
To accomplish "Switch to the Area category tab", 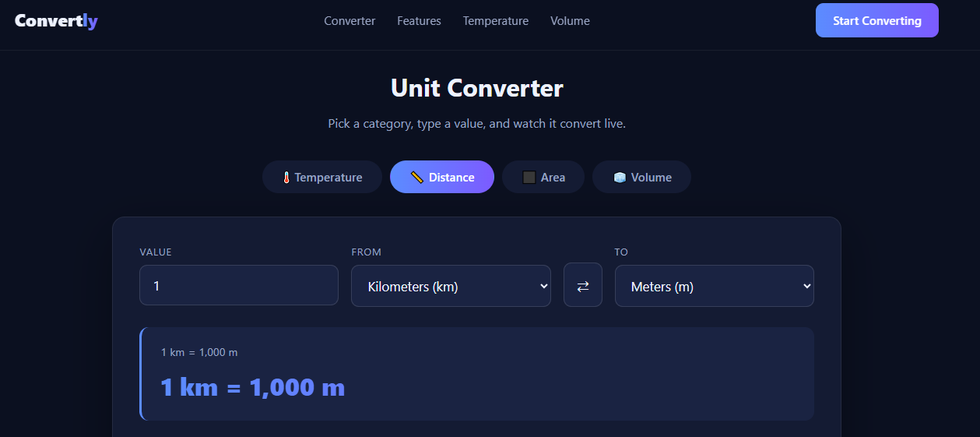I will pos(543,177).
